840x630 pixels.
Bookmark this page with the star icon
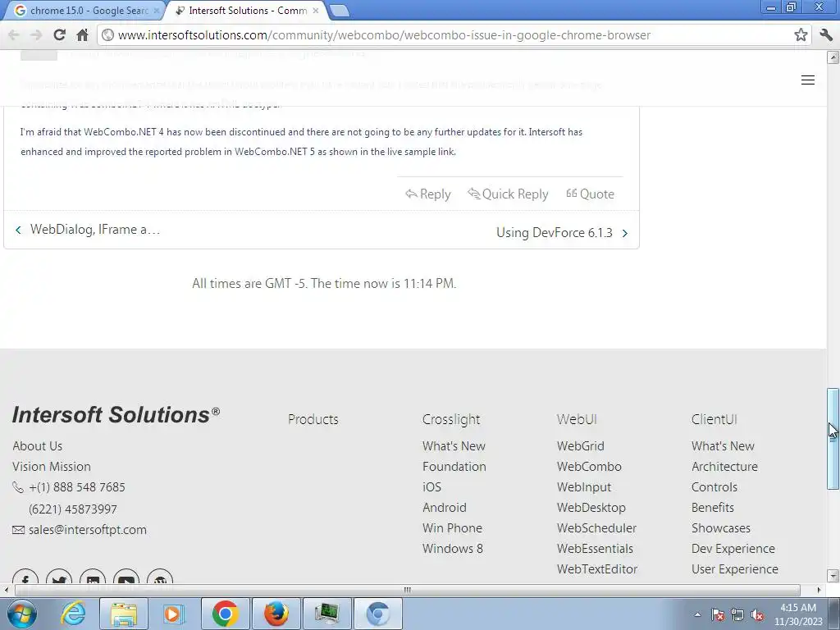click(x=801, y=35)
